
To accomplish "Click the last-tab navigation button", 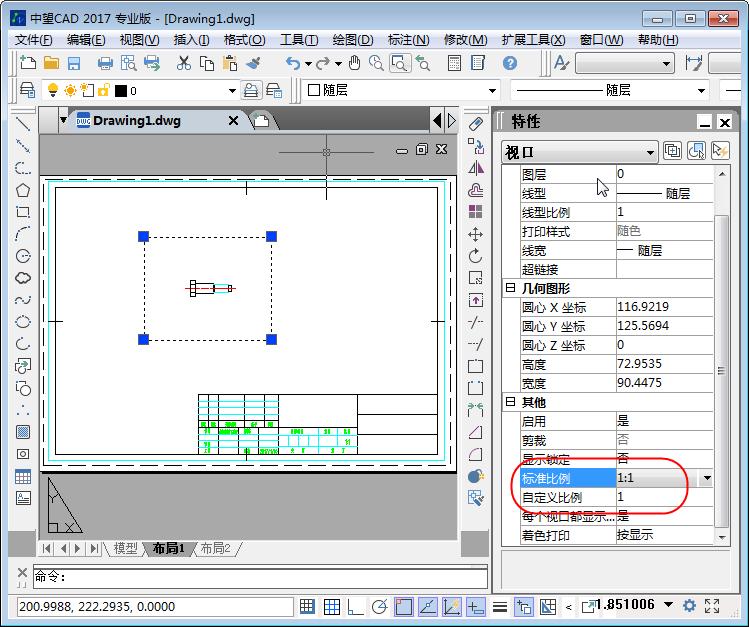I will (x=95, y=548).
